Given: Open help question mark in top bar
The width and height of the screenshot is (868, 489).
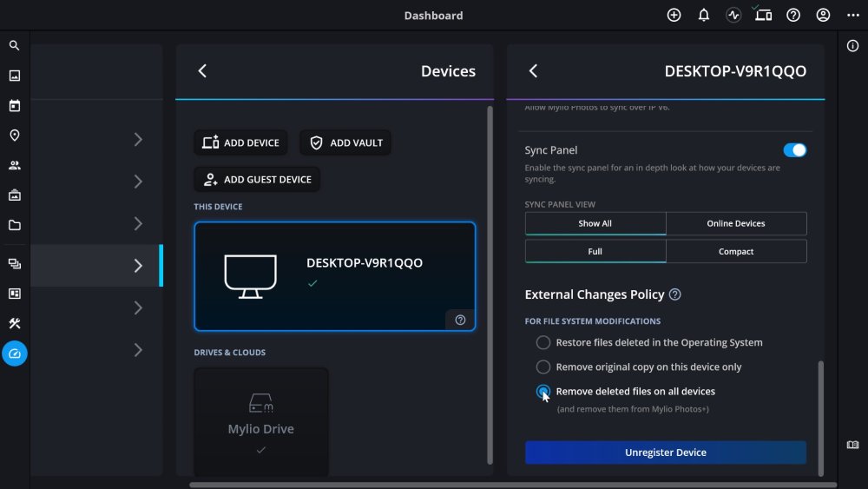Looking at the screenshot, I should coord(793,15).
